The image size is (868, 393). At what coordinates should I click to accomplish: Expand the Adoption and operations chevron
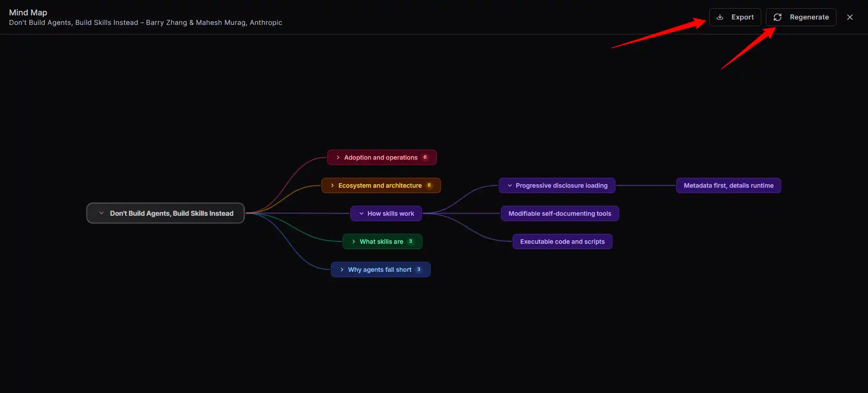click(338, 157)
